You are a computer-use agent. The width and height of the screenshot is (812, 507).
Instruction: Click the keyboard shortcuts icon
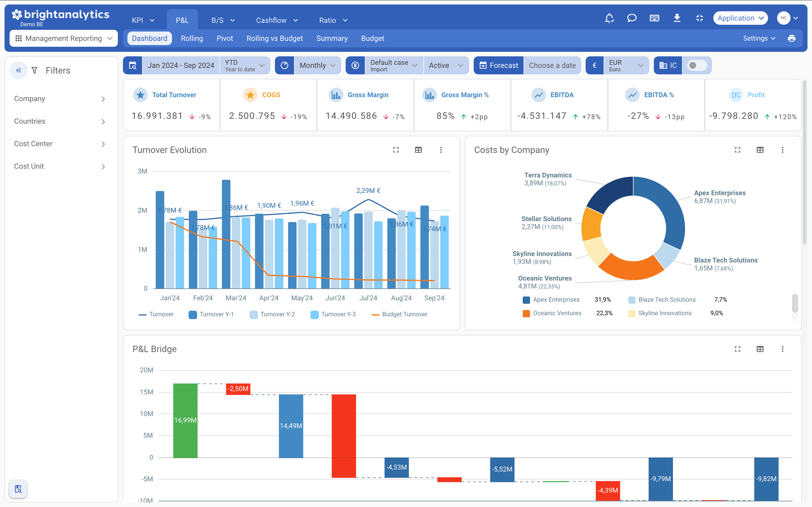click(655, 18)
